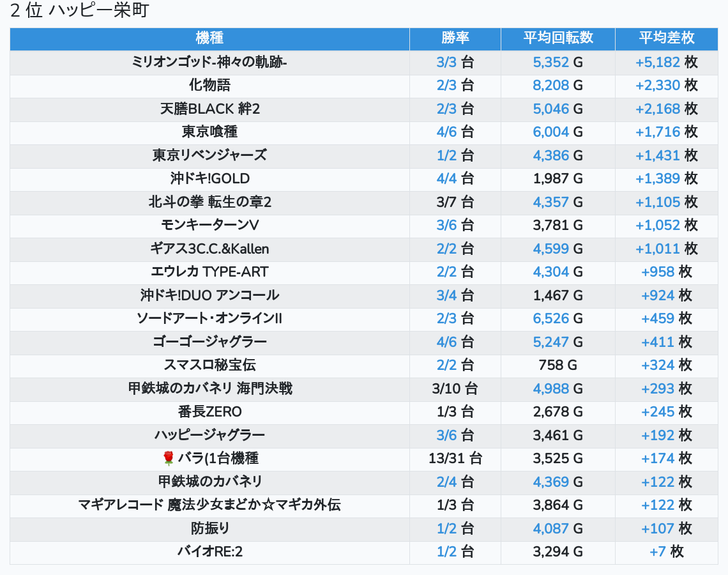Select the ハッピージャグラー machine name
This screenshot has height=575, width=728.
[x=209, y=436]
